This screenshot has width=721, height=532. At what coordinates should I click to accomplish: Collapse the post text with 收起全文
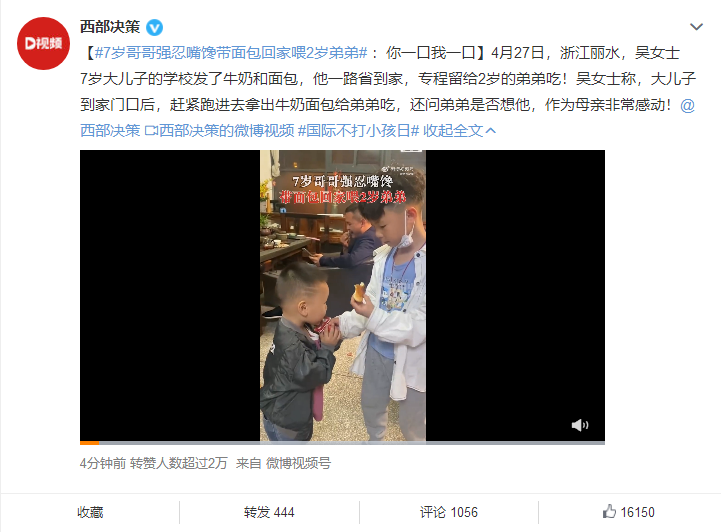pyautogui.click(x=453, y=131)
